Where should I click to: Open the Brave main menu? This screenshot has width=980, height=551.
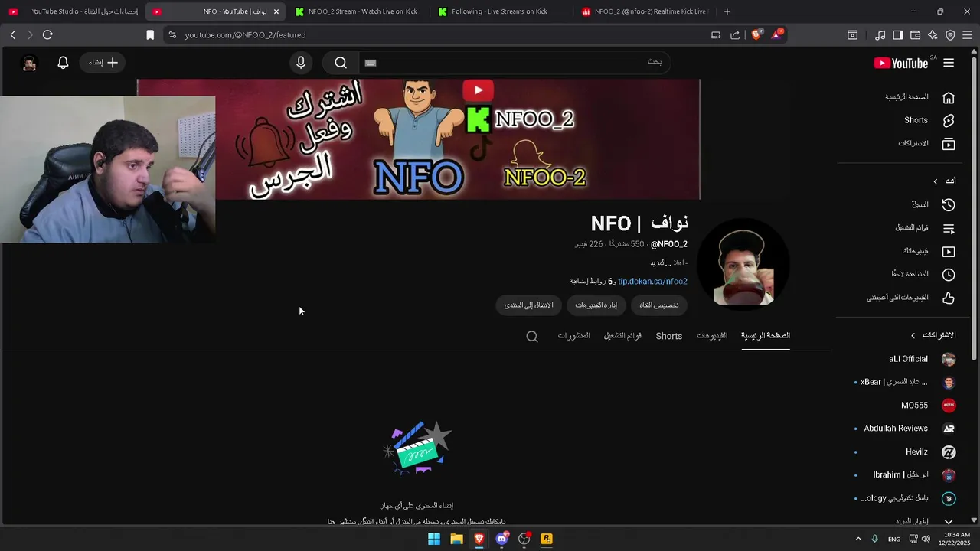(x=968, y=34)
